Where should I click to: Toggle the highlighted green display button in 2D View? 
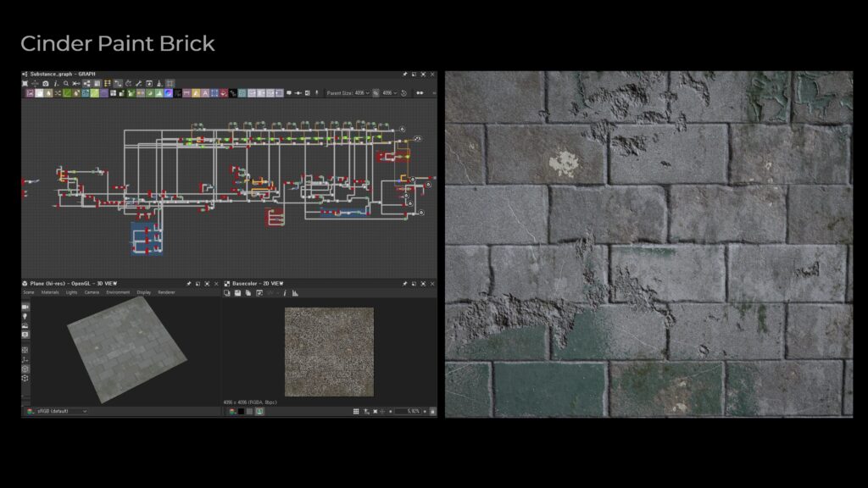click(x=259, y=411)
